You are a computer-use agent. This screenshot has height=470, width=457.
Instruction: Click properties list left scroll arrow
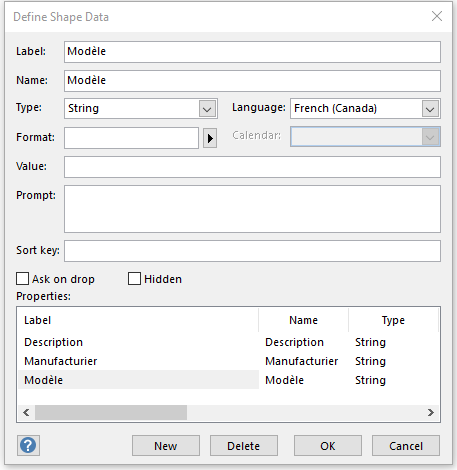pos(26,413)
